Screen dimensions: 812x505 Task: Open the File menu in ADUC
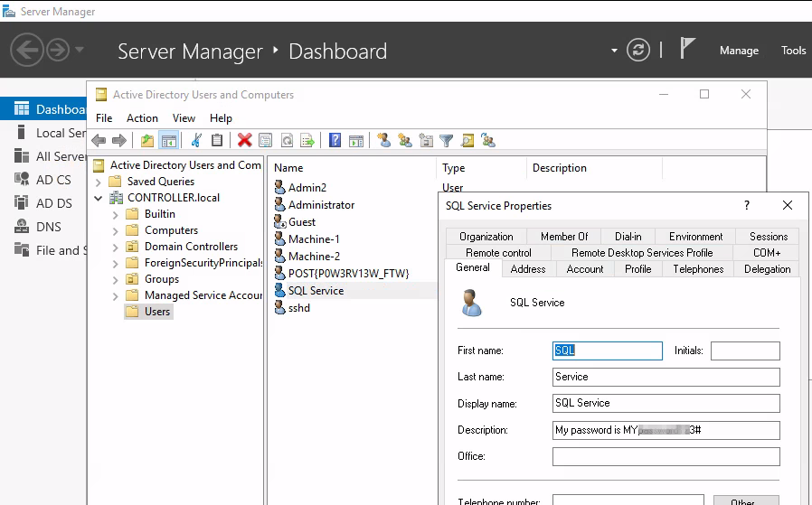coord(104,118)
